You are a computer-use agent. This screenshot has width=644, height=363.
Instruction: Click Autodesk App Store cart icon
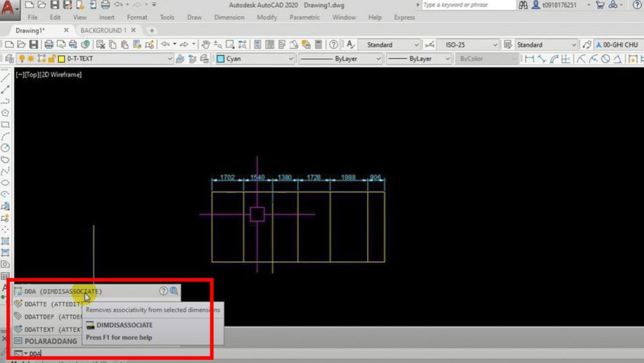click(x=600, y=5)
